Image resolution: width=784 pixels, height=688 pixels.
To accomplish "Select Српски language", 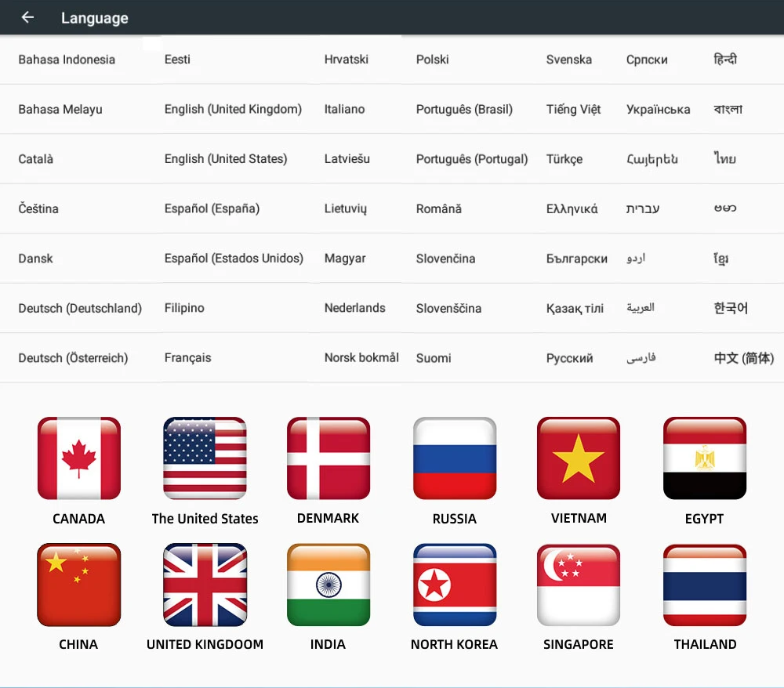I will [x=647, y=60].
